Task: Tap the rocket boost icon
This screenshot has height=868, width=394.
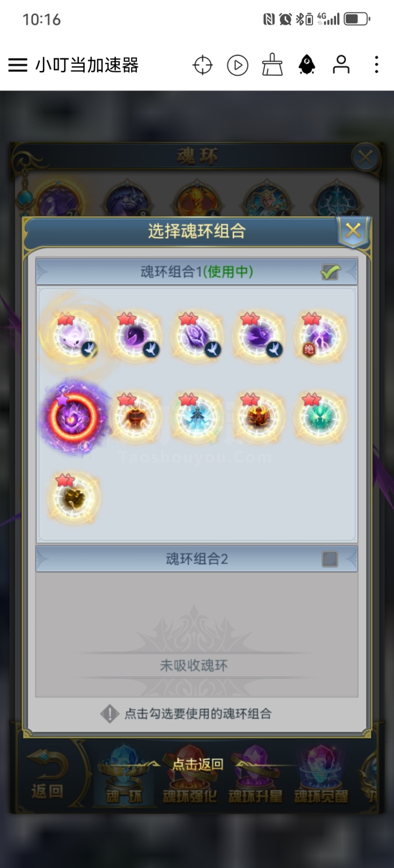Action: pyautogui.click(x=307, y=65)
